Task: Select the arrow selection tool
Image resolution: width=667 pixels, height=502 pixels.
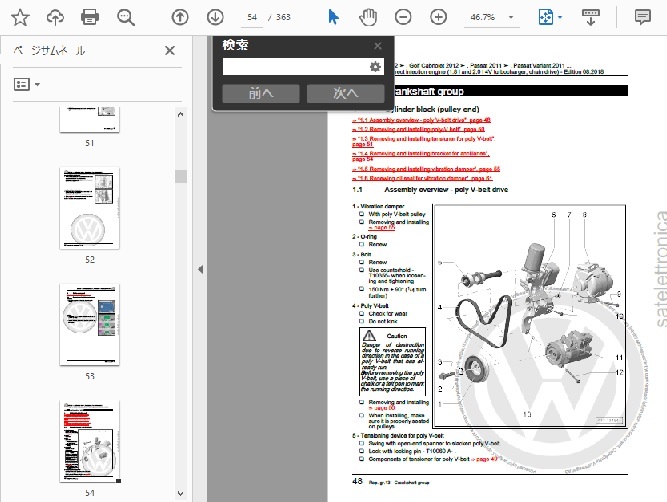Action: 334,17
